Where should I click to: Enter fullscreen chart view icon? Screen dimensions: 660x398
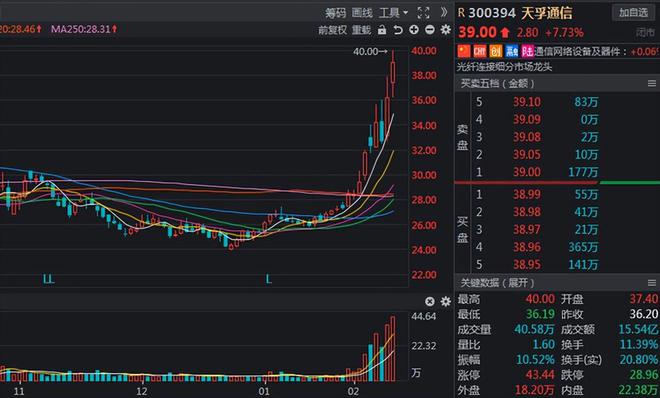(423, 13)
